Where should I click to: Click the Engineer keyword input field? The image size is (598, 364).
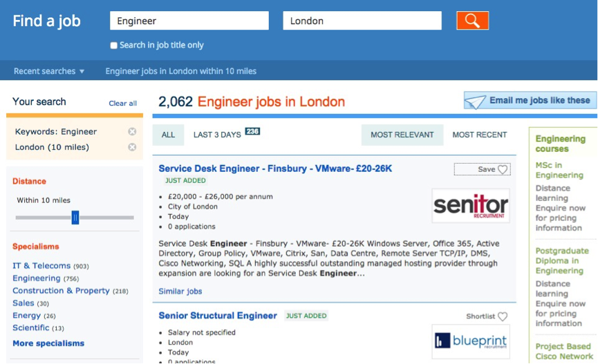[x=189, y=21]
